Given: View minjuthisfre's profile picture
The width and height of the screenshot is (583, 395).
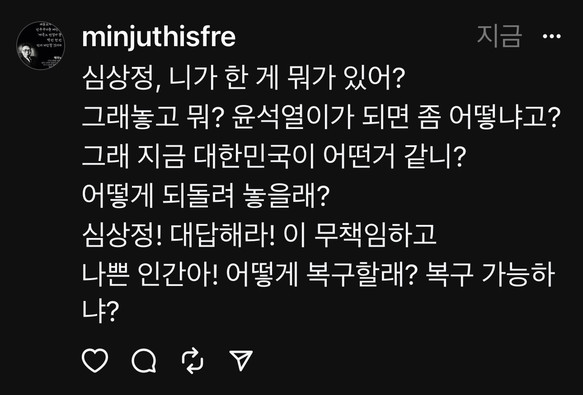Looking at the screenshot, I should pyautogui.click(x=41, y=45).
